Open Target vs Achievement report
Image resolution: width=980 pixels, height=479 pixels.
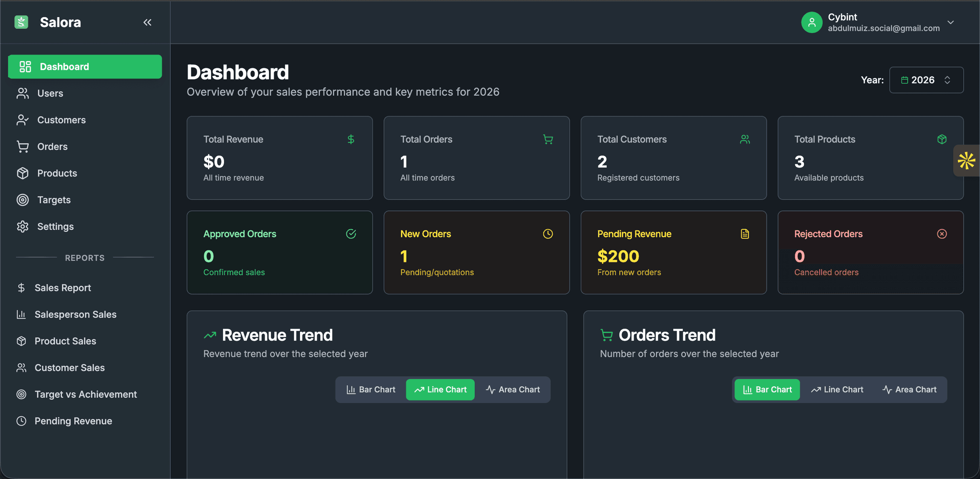point(86,394)
